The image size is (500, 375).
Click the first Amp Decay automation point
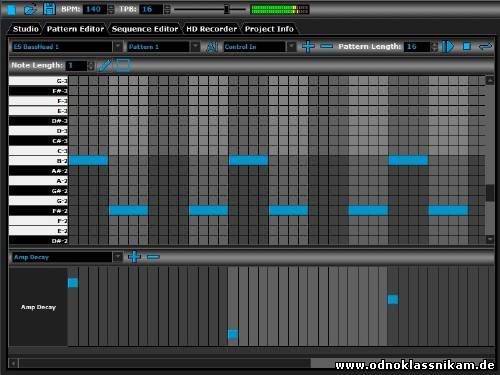[73, 283]
